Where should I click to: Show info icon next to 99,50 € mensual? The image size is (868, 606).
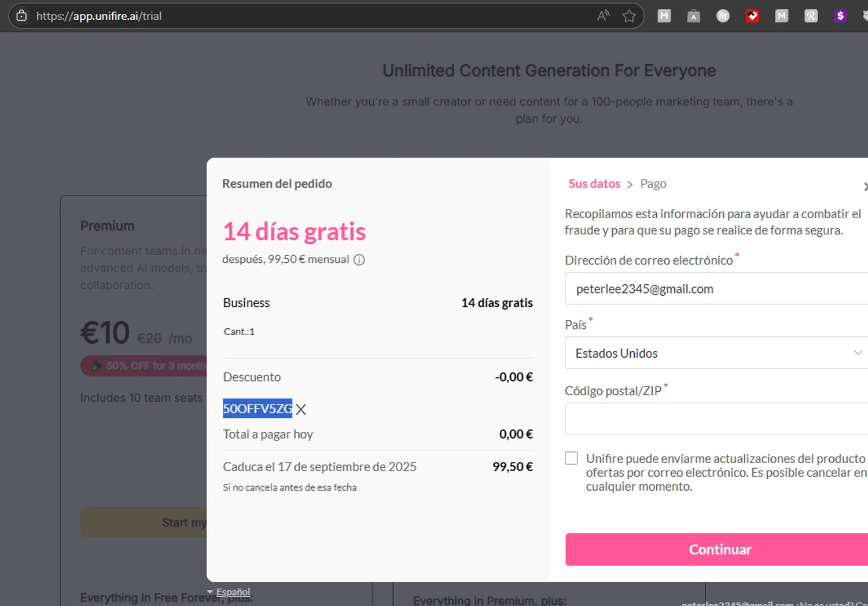coord(359,260)
